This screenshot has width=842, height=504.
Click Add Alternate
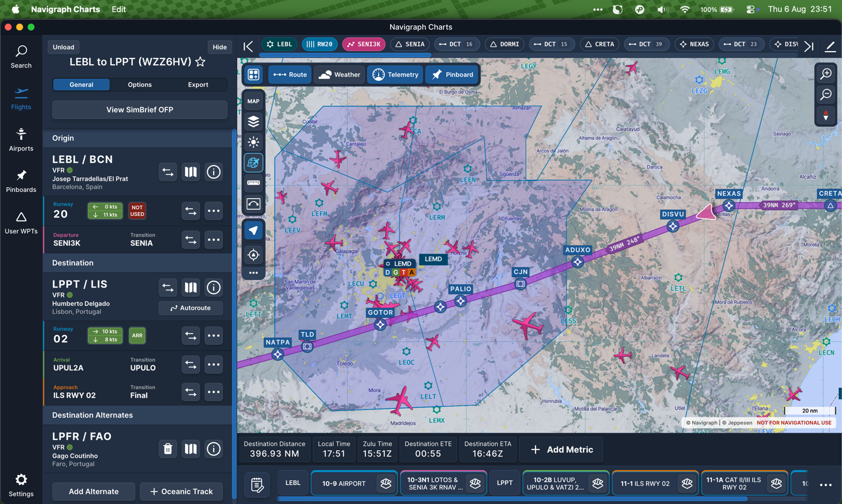tap(94, 491)
